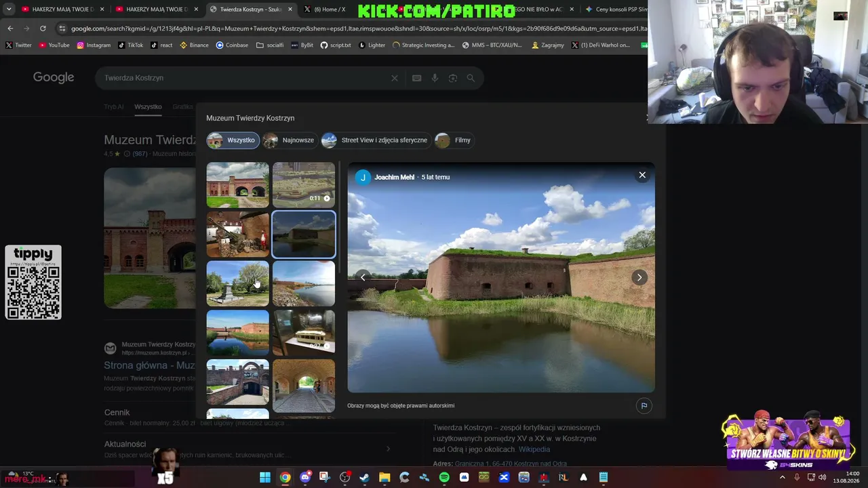Open the volume control in system tray

coord(822,477)
